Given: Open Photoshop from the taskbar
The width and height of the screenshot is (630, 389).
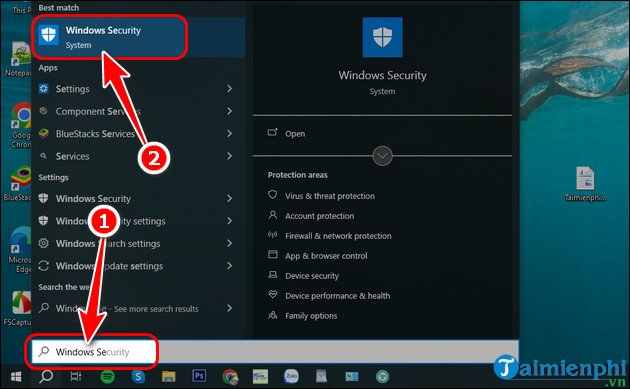Looking at the screenshot, I should pyautogui.click(x=199, y=376).
